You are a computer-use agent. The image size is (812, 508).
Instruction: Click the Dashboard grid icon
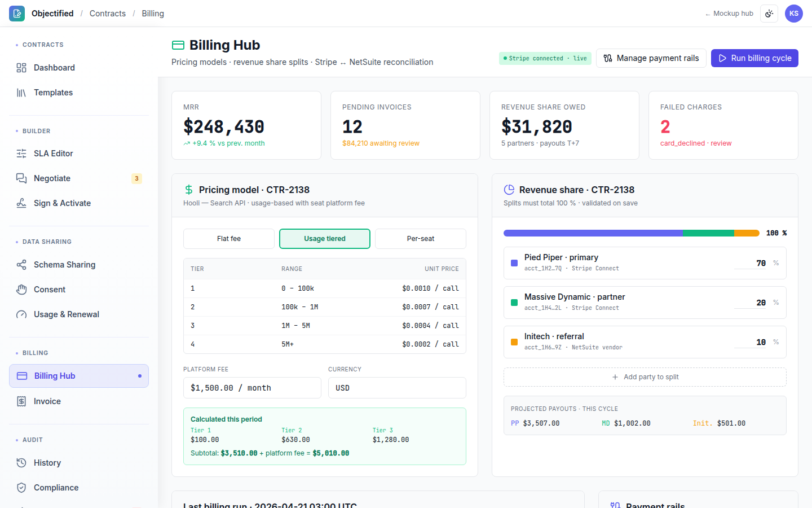pyautogui.click(x=21, y=68)
